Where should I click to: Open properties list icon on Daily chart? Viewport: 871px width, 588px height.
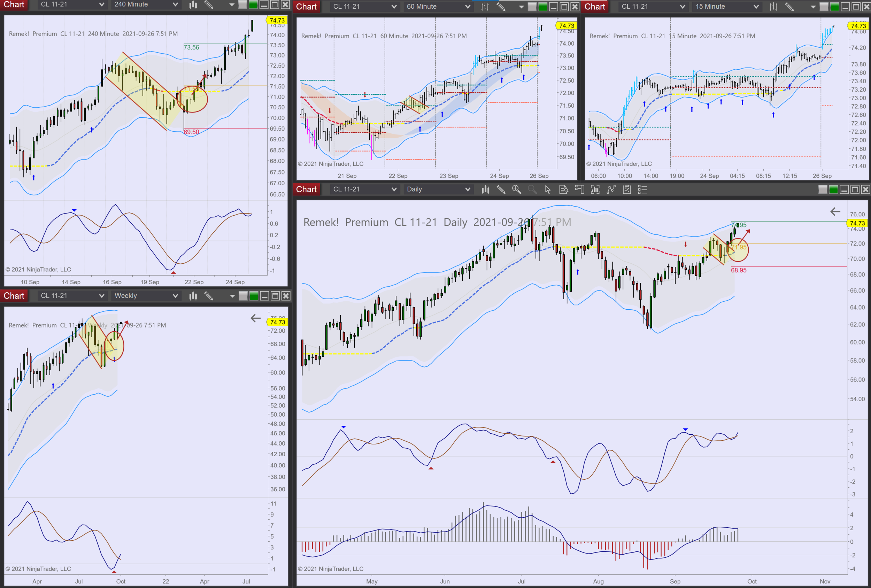pyautogui.click(x=642, y=189)
